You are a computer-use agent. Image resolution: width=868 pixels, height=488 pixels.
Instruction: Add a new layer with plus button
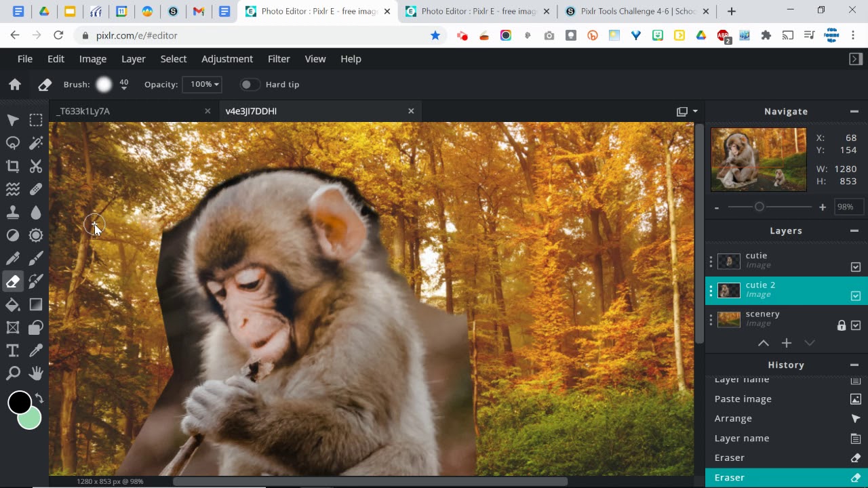787,343
